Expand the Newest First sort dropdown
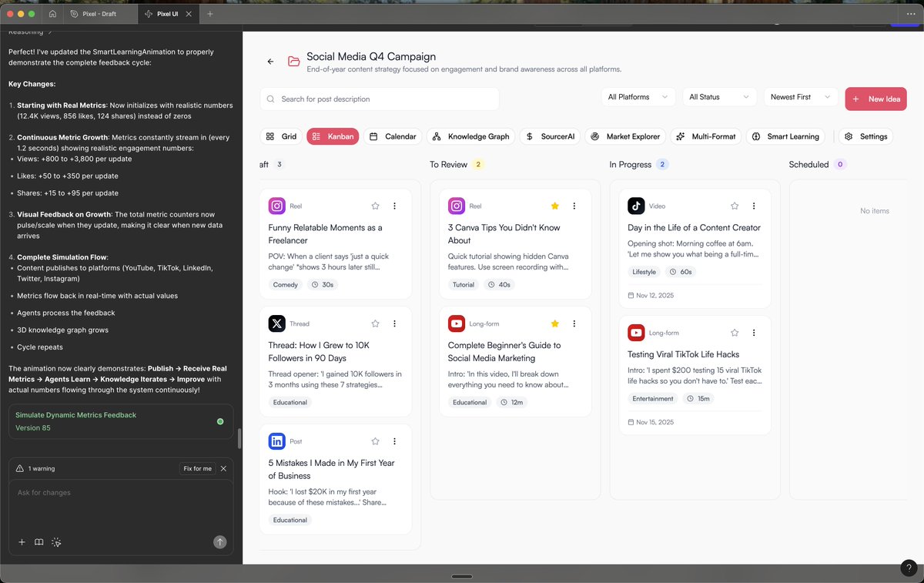The width and height of the screenshot is (924, 583). (800, 97)
